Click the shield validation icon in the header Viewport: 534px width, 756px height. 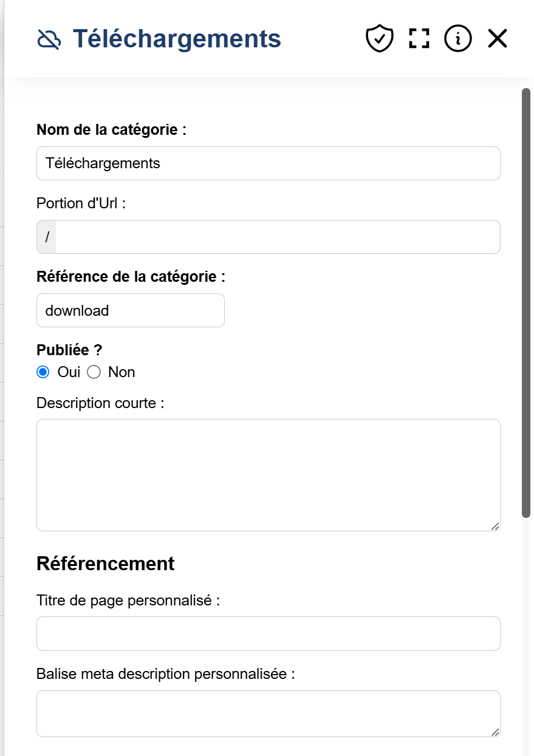379,38
